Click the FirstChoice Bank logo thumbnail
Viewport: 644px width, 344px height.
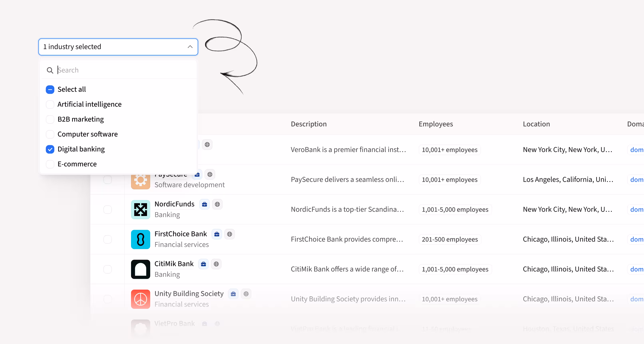(x=140, y=239)
